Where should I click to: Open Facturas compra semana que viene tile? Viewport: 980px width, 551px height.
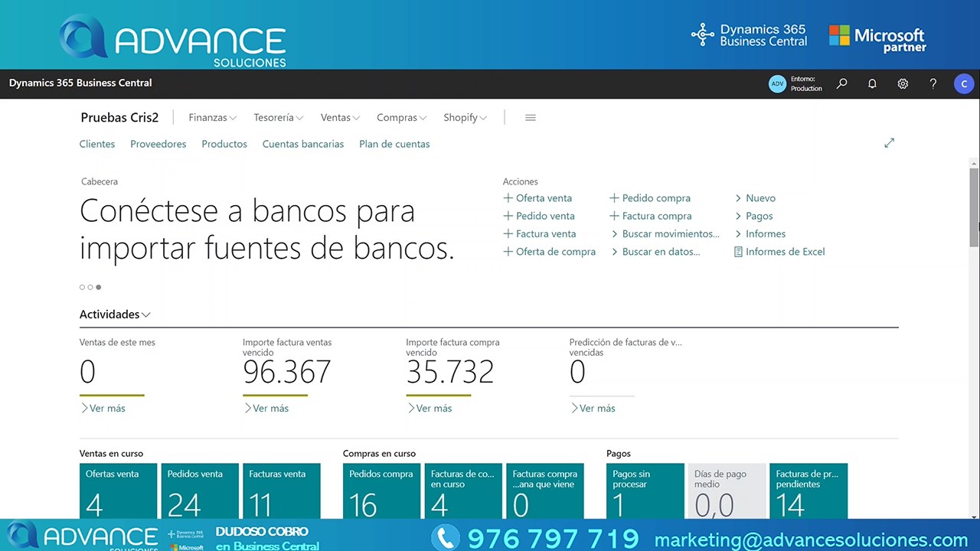pyautogui.click(x=545, y=491)
